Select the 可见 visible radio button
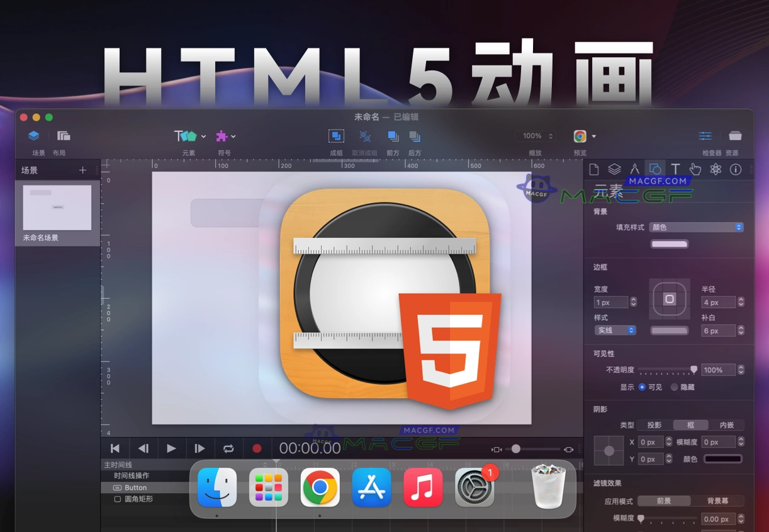 pyautogui.click(x=642, y=387)
